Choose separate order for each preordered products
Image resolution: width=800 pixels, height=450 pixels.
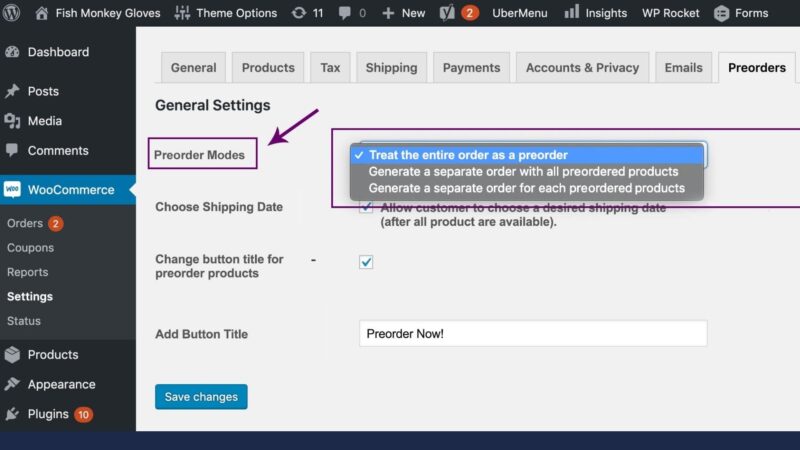pos(527,188)
